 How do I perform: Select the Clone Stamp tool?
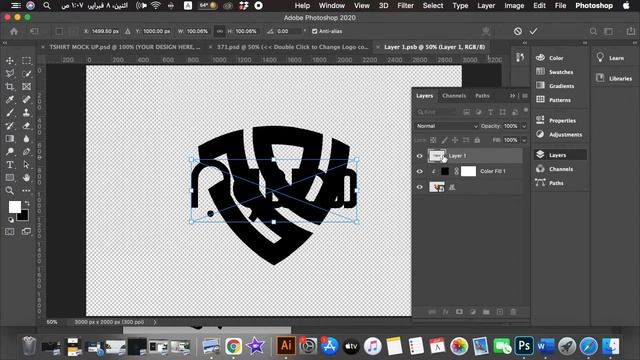tap(27, 113)
